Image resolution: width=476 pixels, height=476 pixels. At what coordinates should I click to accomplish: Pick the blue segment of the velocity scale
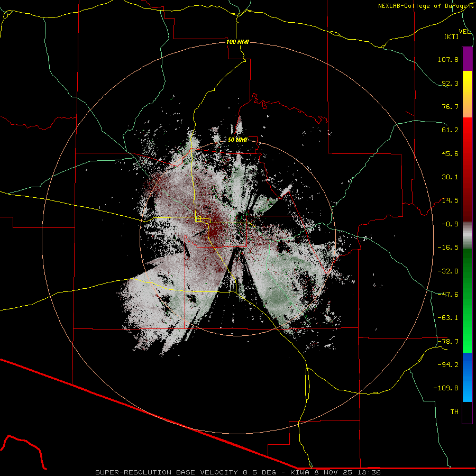click(x=467, y=377)
